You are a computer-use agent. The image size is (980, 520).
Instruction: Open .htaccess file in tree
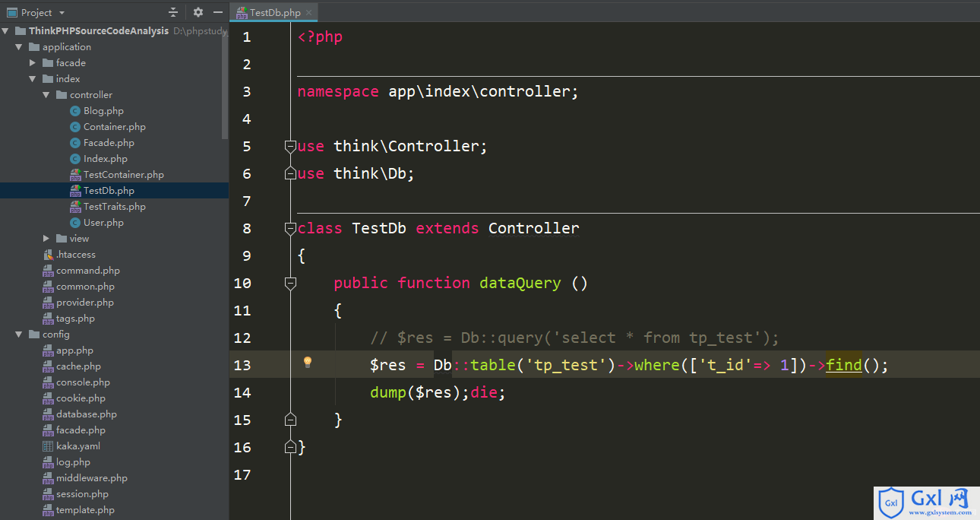pyautogui.click(x=75, y=255)
